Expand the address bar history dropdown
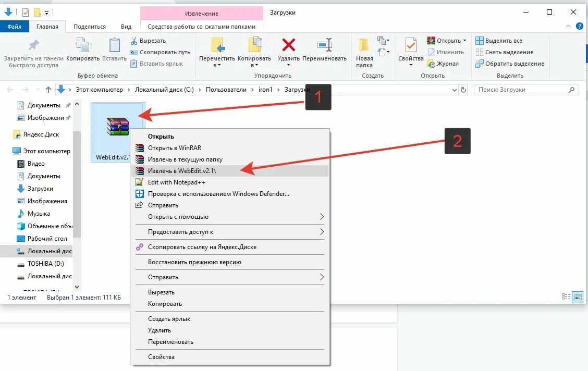The image size is (588, 371). coord(454,90)
